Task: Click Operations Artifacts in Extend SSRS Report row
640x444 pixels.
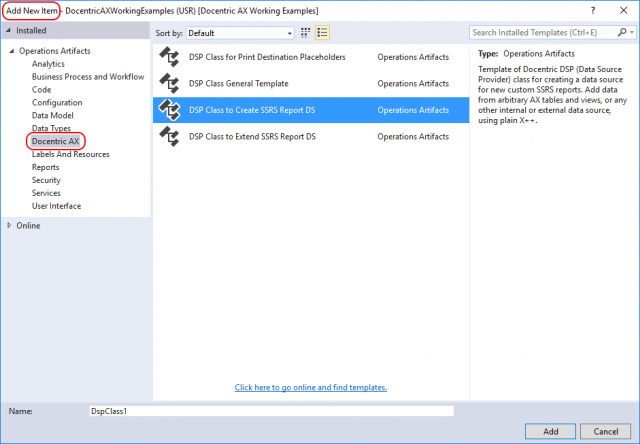Action: [413, 137]
